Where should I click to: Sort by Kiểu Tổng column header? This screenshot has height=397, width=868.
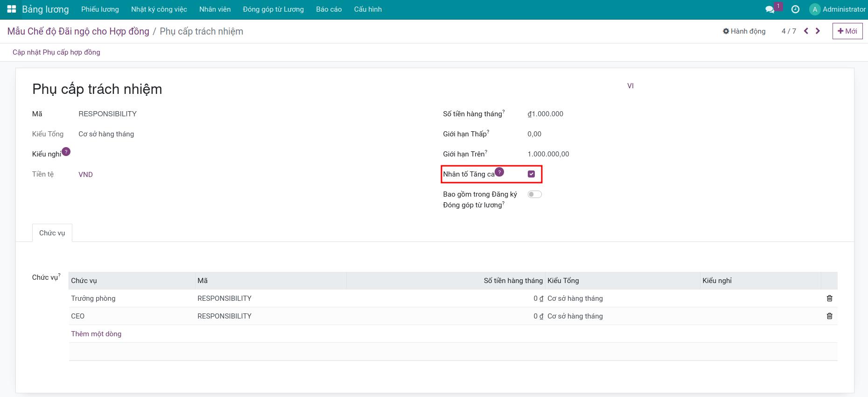point(622,281)
